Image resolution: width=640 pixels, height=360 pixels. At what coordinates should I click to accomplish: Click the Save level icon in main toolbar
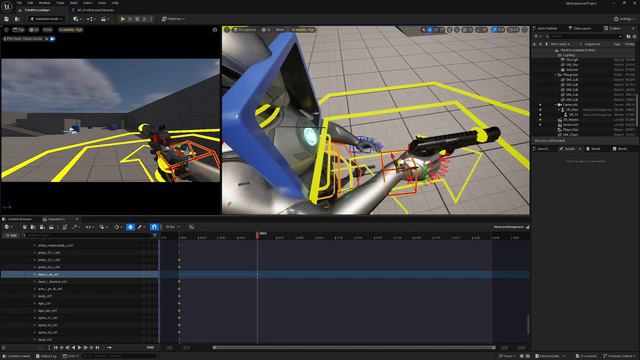[x=7, y=19]
